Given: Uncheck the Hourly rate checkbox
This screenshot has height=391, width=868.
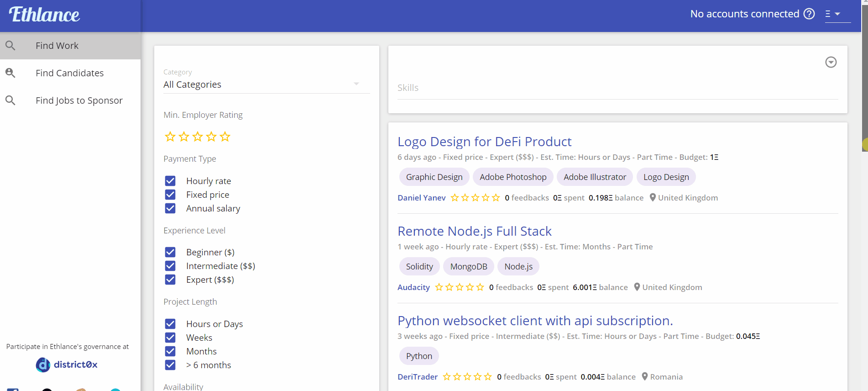Looking at the screenshot, I should pos(170,181).
